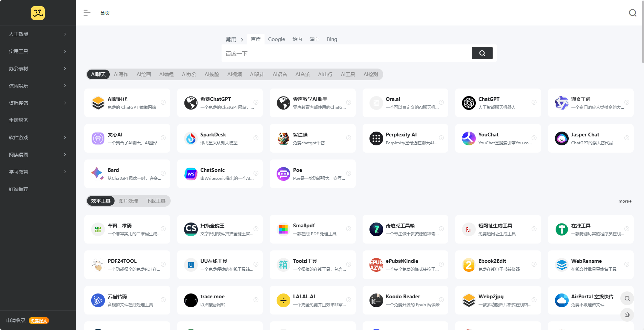Select the AI视频 tab

[x=235, y=74]
